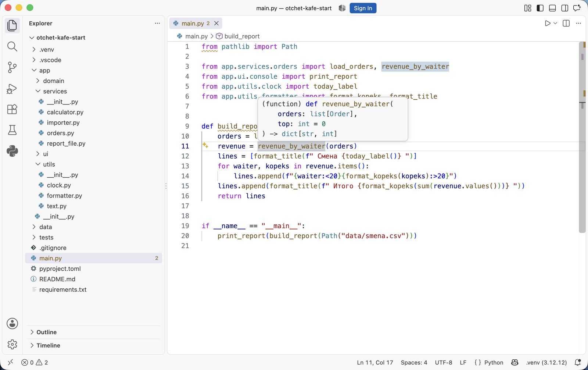The image size is (588, 370).
Task: Open the Search view
Action: [12, 46]
